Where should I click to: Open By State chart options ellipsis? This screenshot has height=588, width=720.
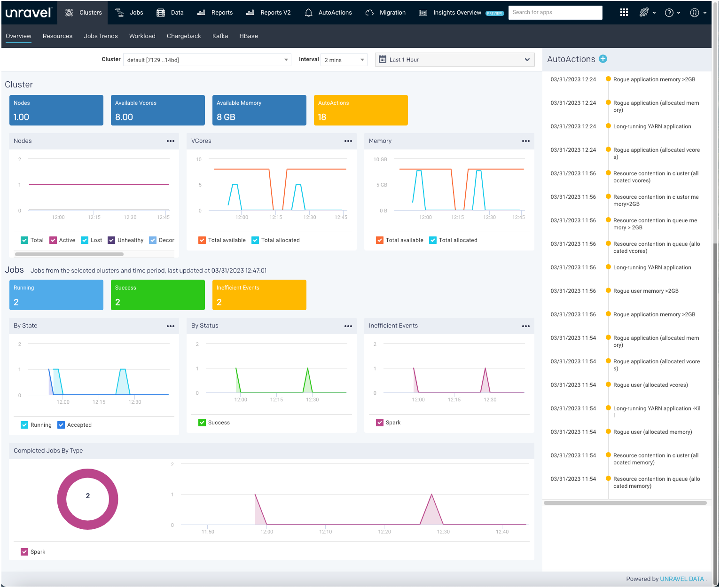coord(171,326)
